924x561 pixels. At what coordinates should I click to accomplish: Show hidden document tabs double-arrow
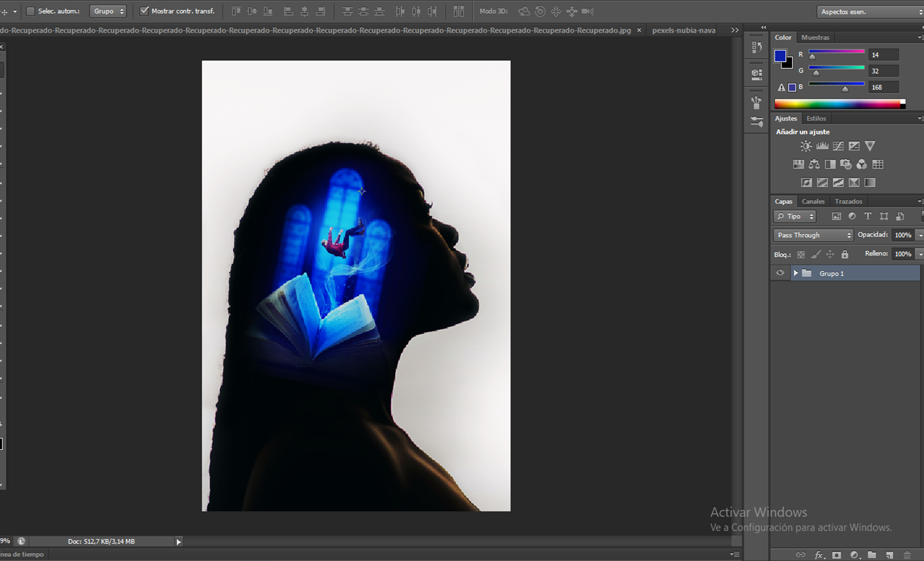735,30
